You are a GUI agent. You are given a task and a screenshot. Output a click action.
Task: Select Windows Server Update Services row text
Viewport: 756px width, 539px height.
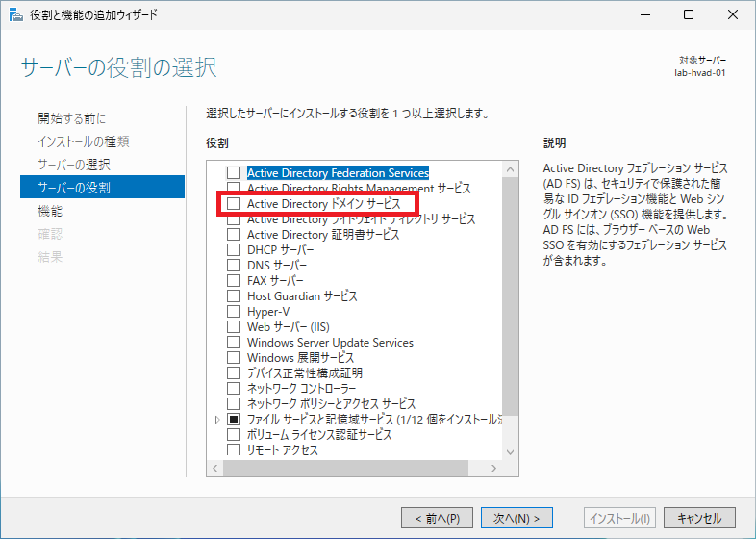330,343
